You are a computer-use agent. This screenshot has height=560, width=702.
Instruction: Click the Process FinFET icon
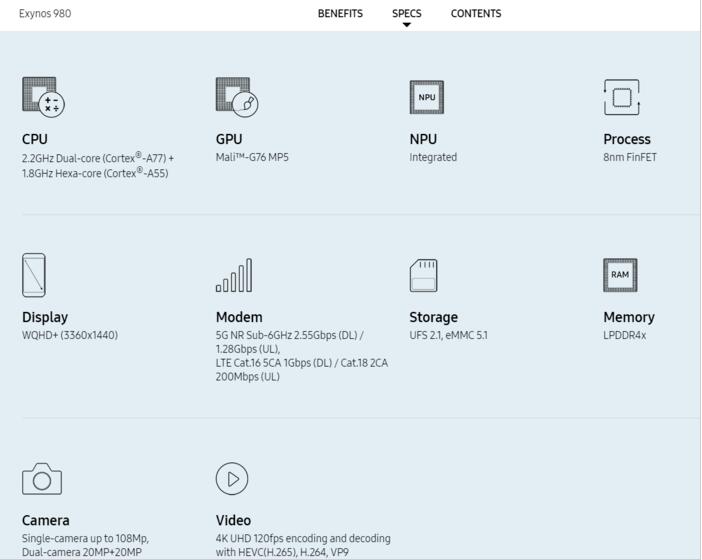[621, 97]
